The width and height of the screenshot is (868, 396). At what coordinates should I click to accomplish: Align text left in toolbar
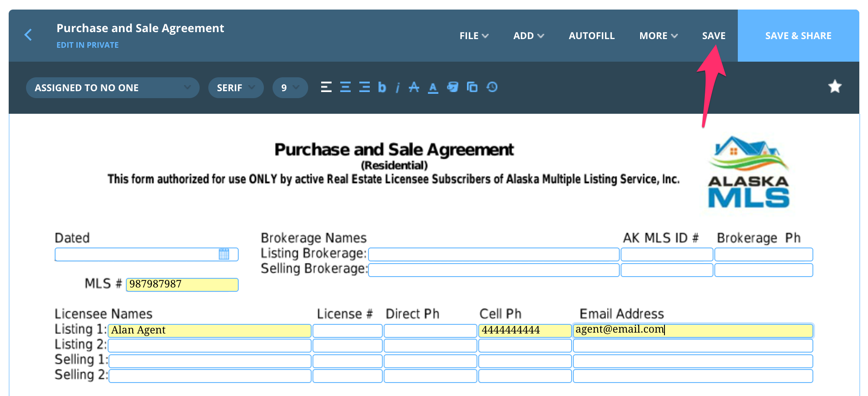(326, 87)
